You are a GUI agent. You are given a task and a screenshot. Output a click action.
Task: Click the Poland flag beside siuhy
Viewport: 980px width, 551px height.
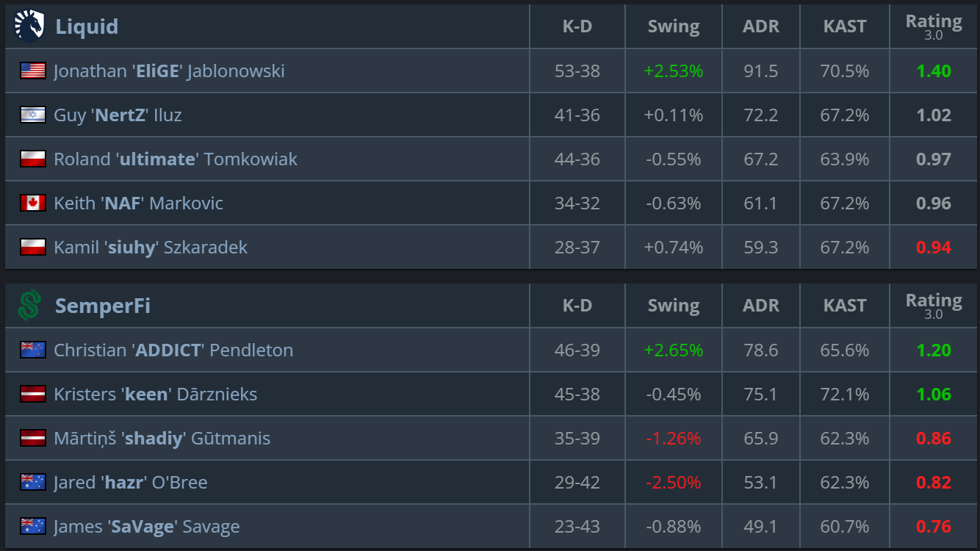[x=33, y=247]
